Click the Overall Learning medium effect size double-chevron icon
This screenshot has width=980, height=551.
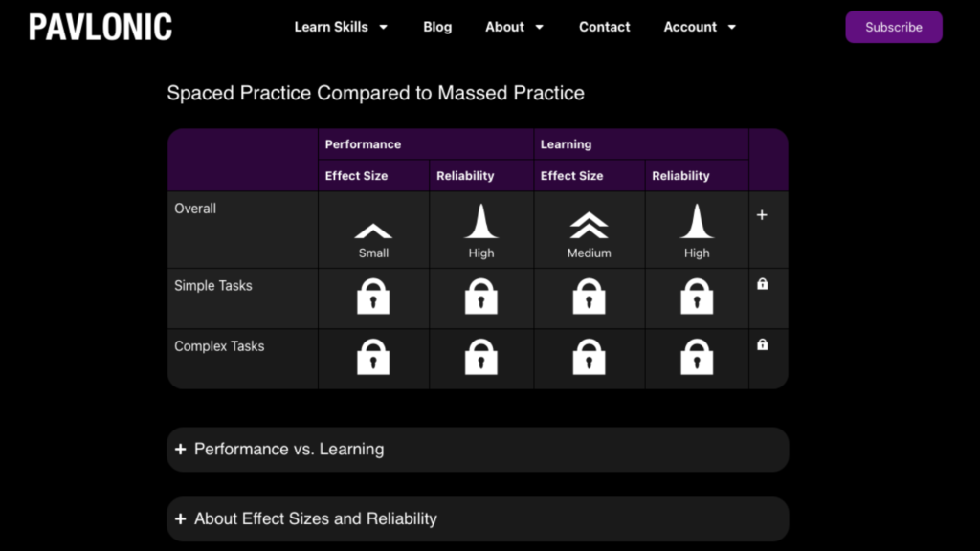coord(590,225)
